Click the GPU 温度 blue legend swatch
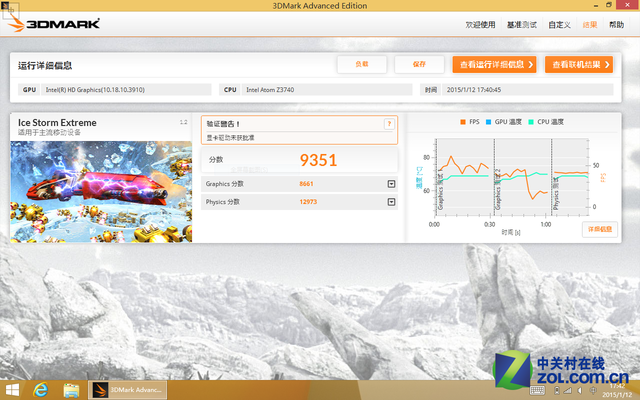The image size is (640, 400). tap(488, 122)
